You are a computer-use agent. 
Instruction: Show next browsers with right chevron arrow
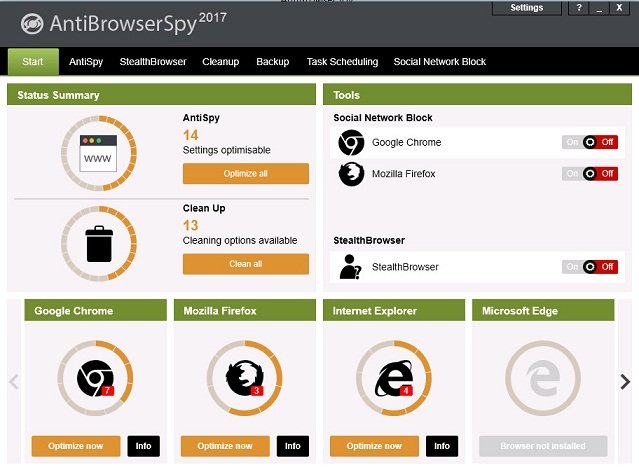(x=625, y=382)
